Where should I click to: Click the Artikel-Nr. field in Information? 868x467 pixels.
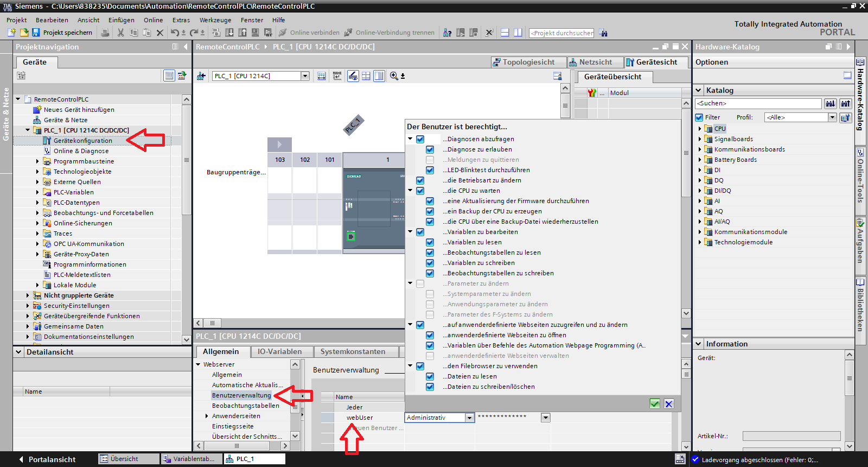(792, 436)
